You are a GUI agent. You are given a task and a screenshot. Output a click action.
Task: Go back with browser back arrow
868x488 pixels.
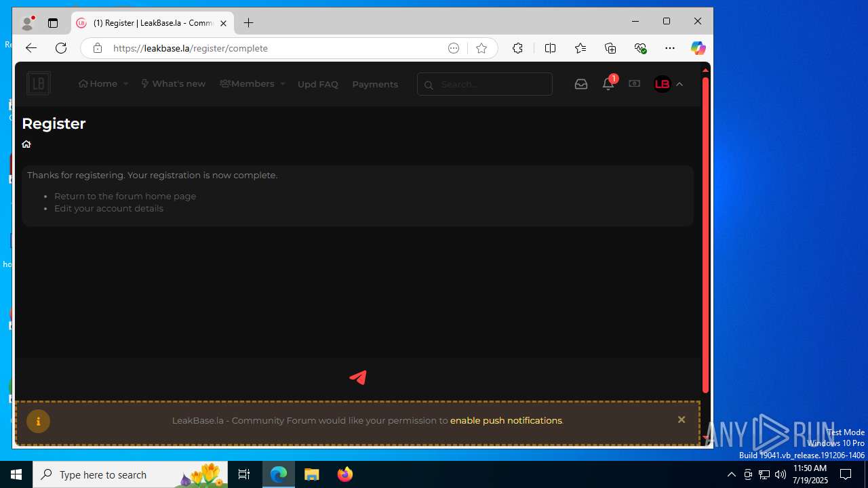31,48
